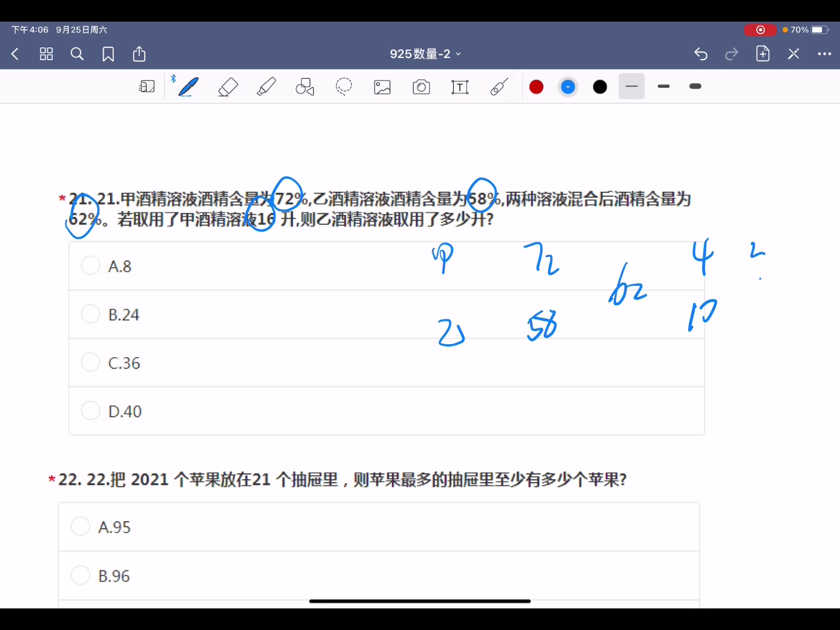
Task: Open the camera tool
Action: pos(421,87)
